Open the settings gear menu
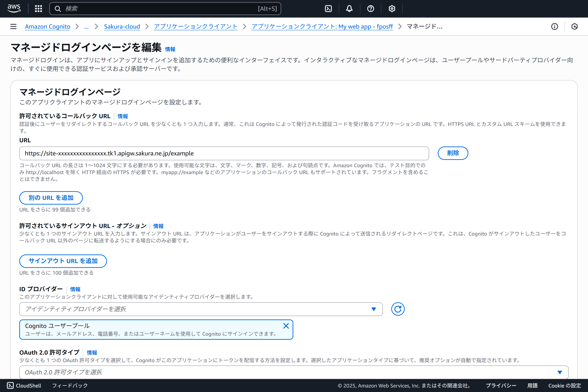588x392 pixels. click(x=392, y=9)
